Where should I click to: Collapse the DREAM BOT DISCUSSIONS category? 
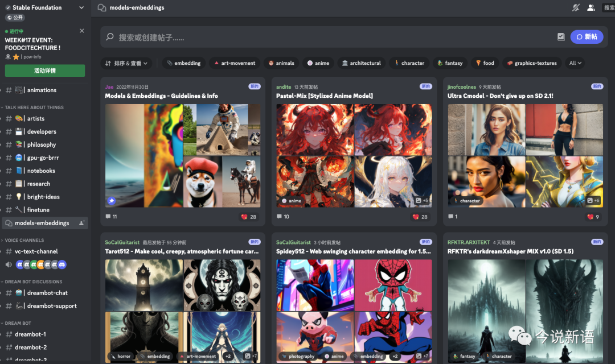tap(33, 282)
